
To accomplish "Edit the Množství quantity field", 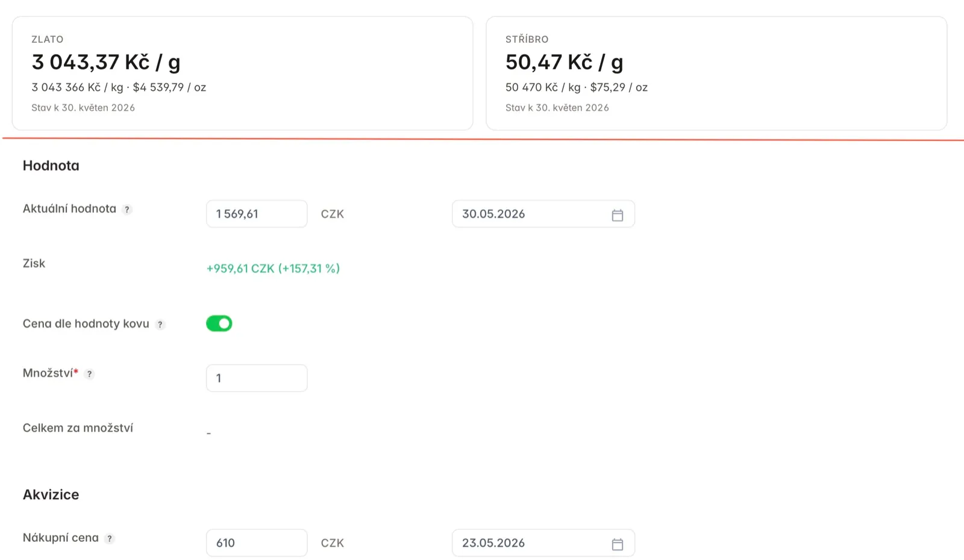I will (257, 378).
